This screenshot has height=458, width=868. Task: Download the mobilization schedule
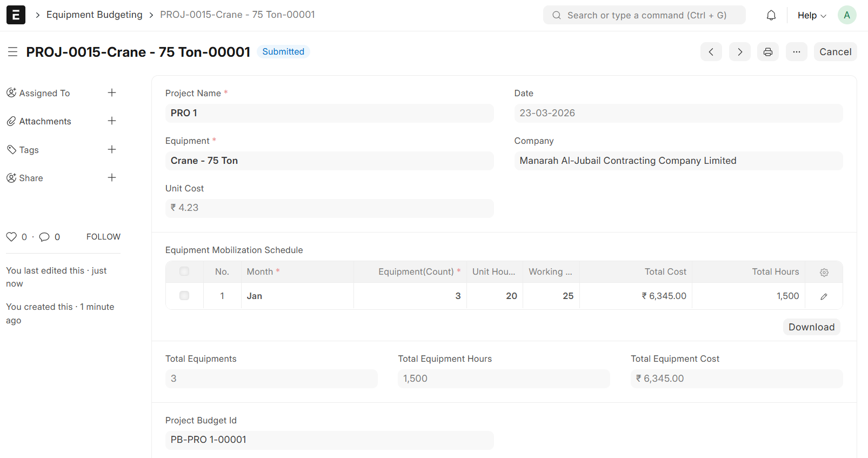[811, 327]
